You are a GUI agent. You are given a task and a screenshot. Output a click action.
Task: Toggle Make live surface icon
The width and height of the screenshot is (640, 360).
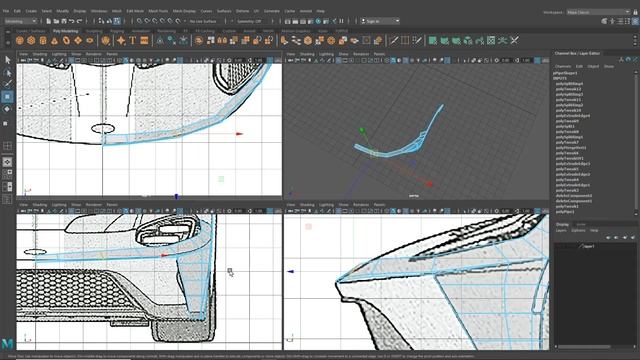click(178, 21)
